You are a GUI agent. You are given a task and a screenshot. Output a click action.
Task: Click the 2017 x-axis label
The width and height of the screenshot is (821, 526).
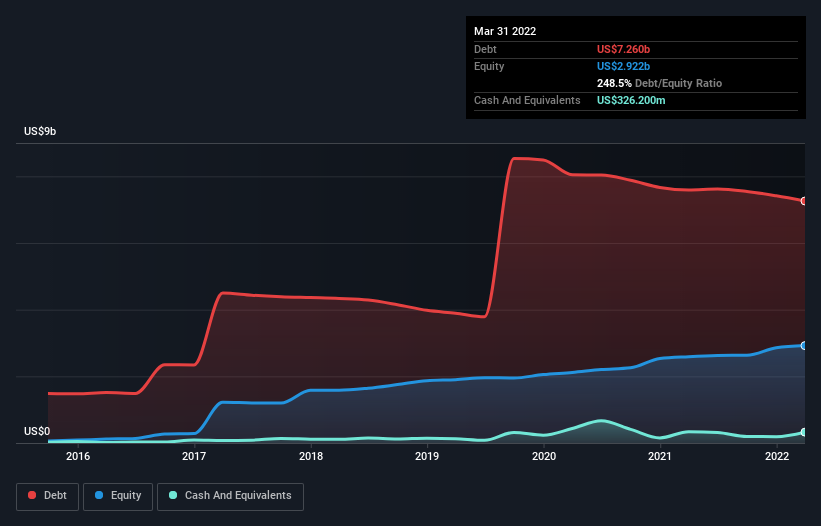click(x=194, y=456)
